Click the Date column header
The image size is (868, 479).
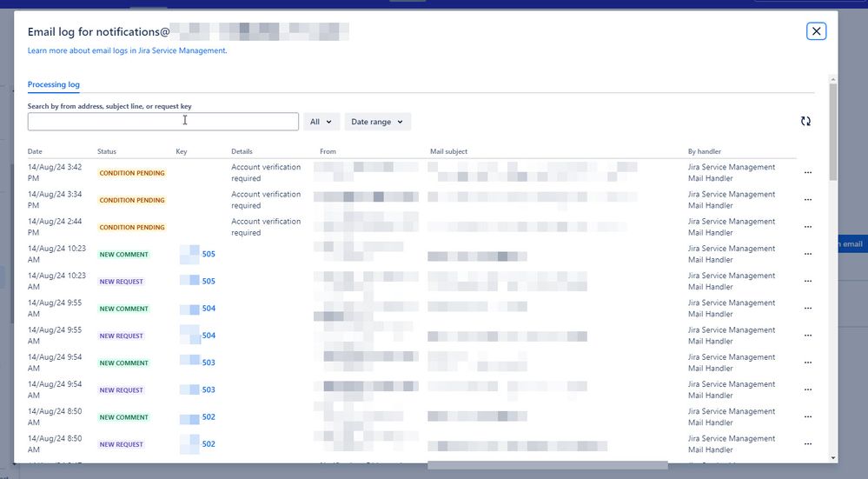(35, 151)
